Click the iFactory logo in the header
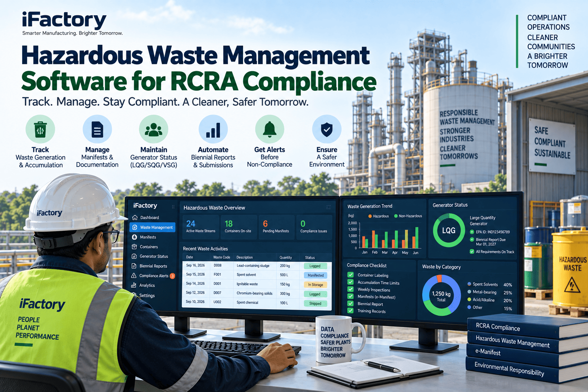Viewport: 588px width, 392px height. (x=64, y=20)
